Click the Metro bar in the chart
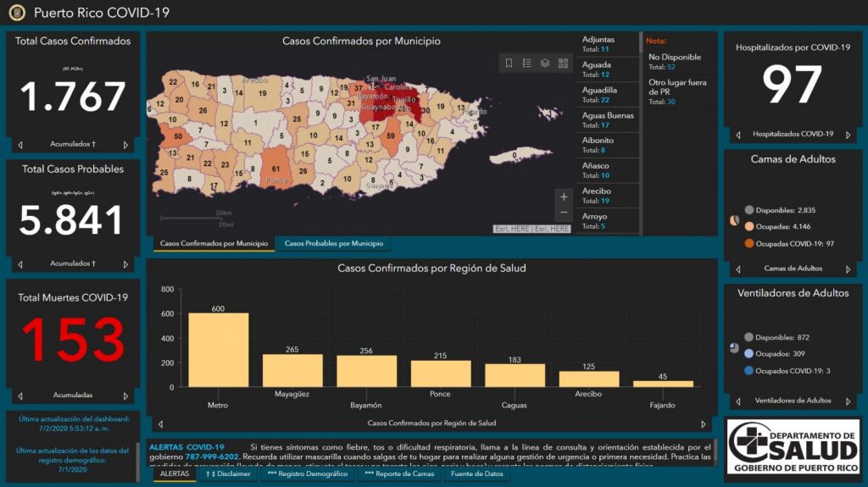The height and width of the screenshot is (487, 868). pos(218,350)
